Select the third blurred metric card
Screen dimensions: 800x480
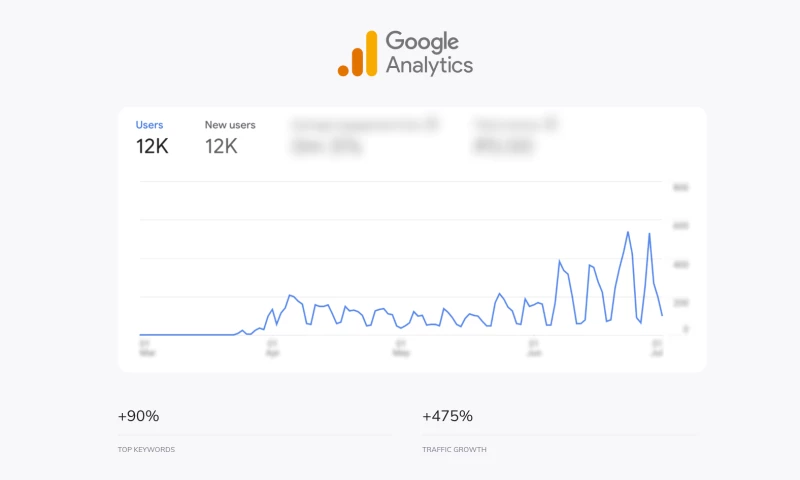click(x=364, y=137)
